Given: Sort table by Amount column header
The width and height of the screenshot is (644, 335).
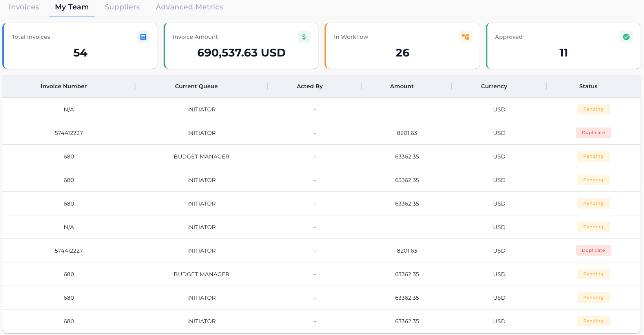Looking at the screenshot, I should tap(402, 86).
